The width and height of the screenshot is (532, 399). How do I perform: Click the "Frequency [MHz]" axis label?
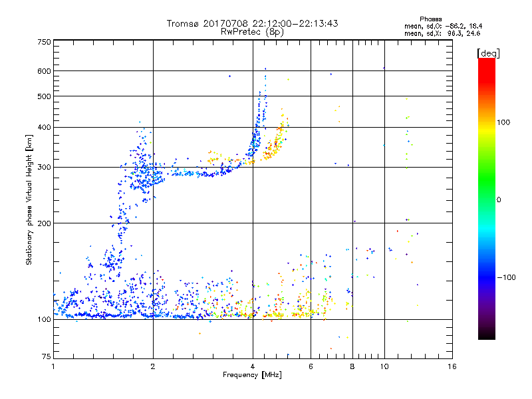tap(252, 375)
